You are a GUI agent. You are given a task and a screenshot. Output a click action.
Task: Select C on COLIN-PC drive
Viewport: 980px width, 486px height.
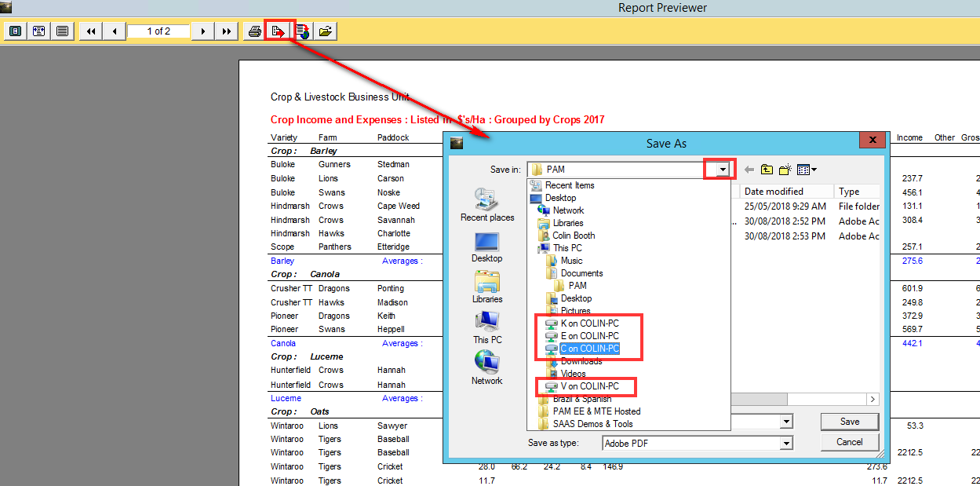(x=588, y=349)
